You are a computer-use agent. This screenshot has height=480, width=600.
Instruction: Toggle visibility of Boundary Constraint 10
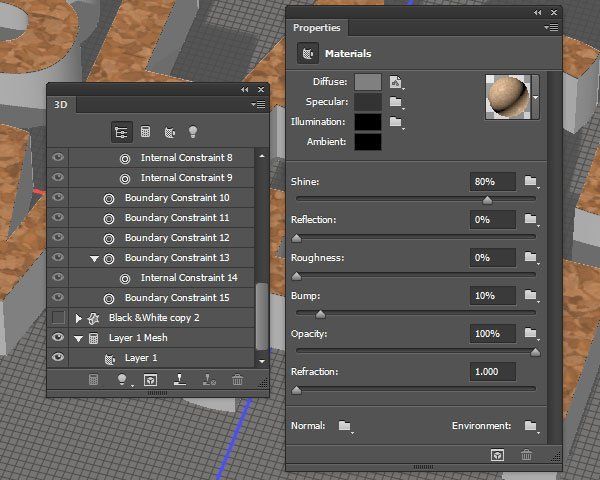tap(58, 197)
